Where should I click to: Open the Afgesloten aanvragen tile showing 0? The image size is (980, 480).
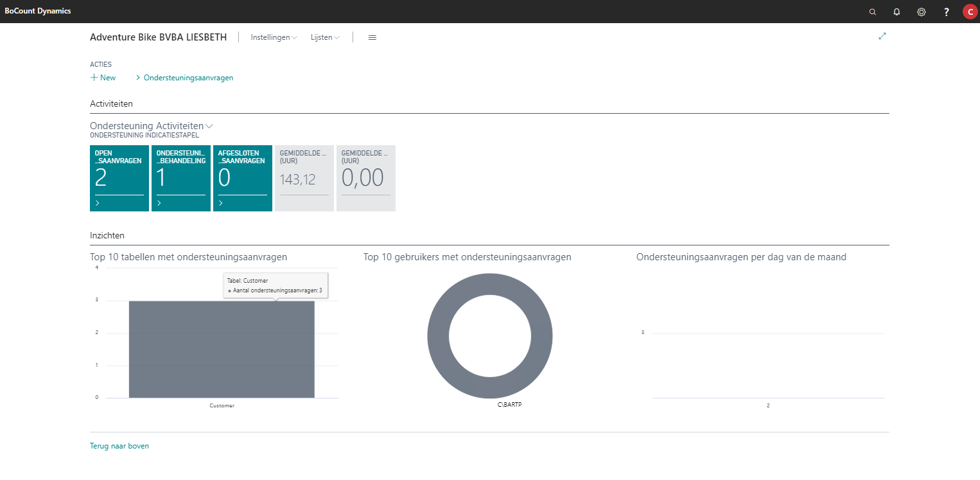coord(242,178)
